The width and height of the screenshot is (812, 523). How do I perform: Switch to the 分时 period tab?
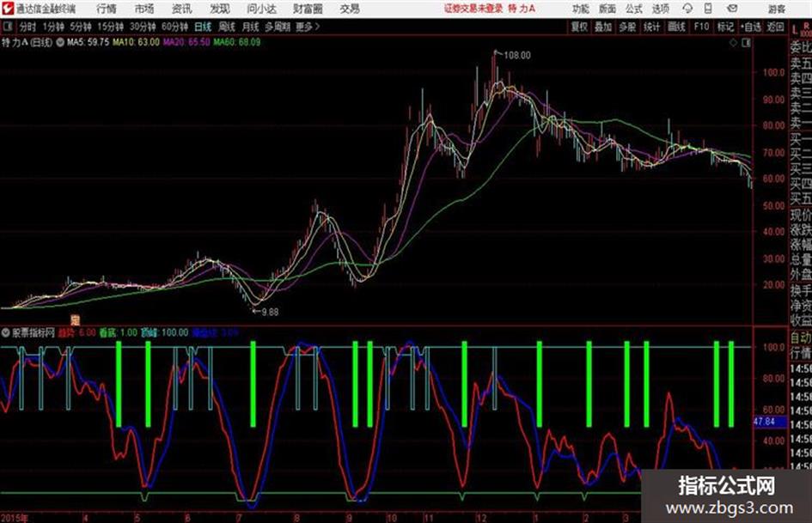tap(27, 27)
